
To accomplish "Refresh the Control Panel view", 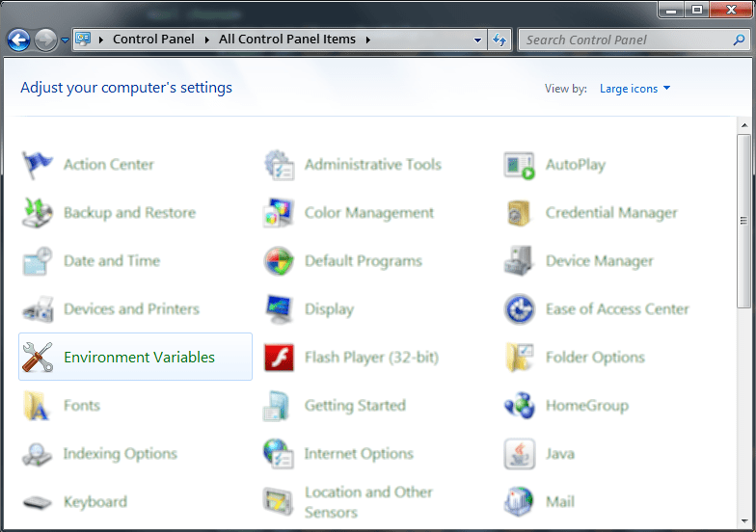I will pyautogui.click(x=499, y=40).
